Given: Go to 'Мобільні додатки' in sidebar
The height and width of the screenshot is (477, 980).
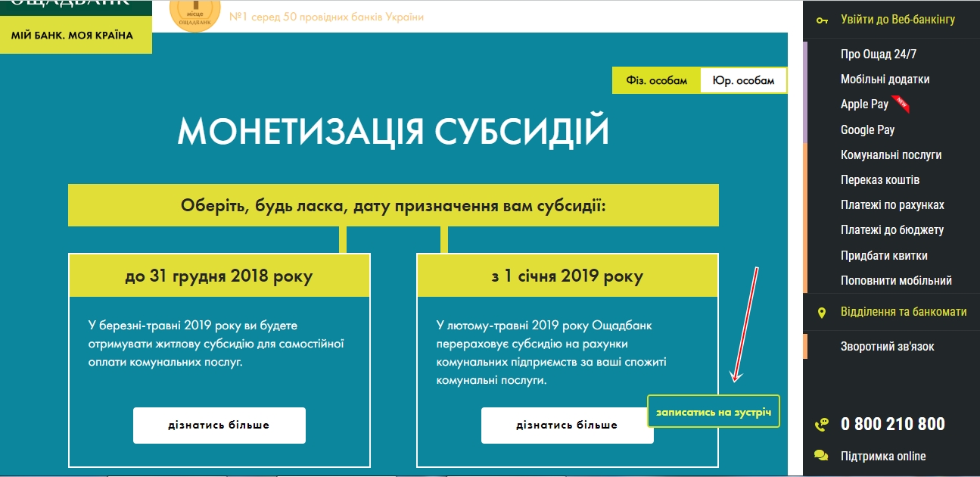Looking at the screenshot, I should 885,79.
